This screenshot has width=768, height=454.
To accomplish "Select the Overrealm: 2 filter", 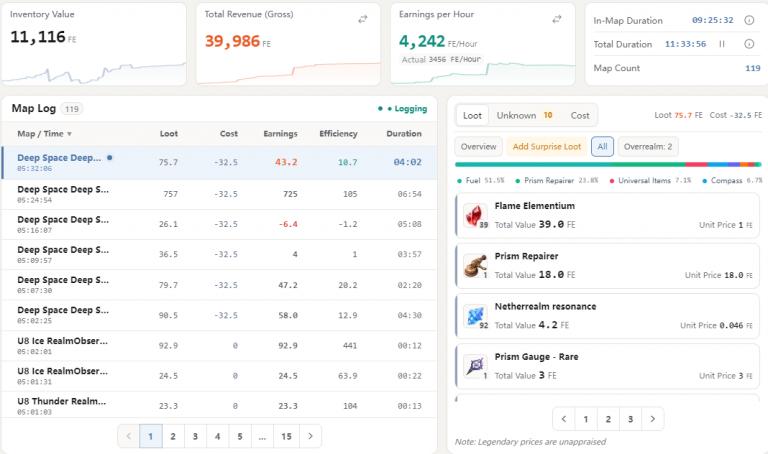I will (x=648, y=146).
